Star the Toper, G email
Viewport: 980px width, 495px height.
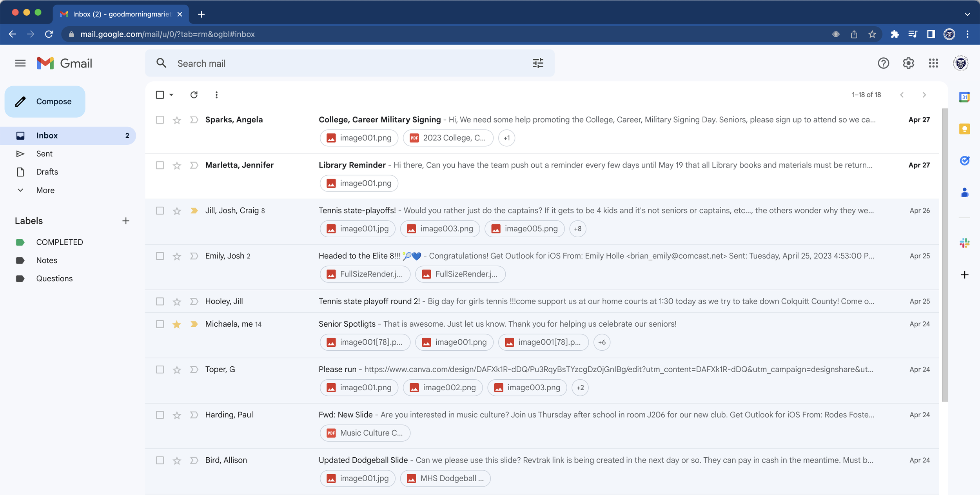click(177, 369)
